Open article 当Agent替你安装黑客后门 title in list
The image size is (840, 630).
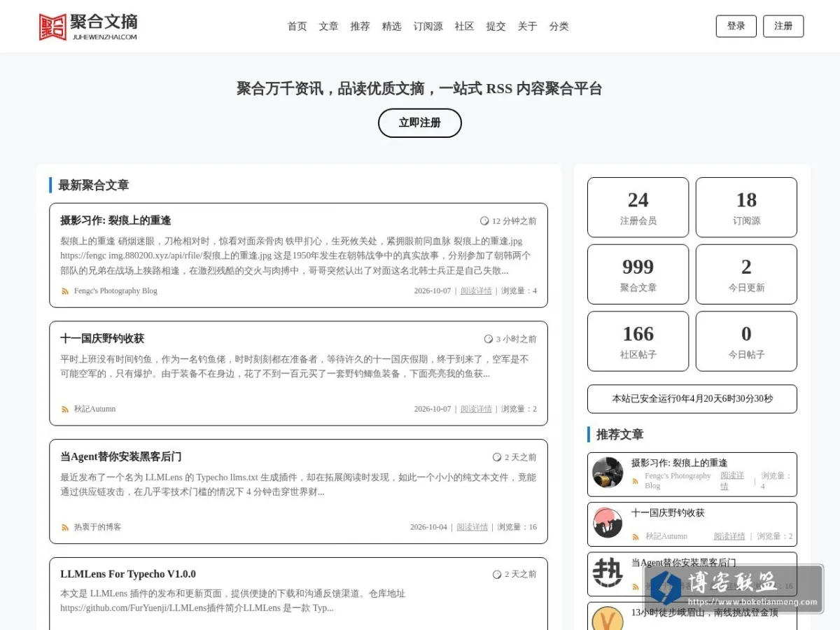120,457
